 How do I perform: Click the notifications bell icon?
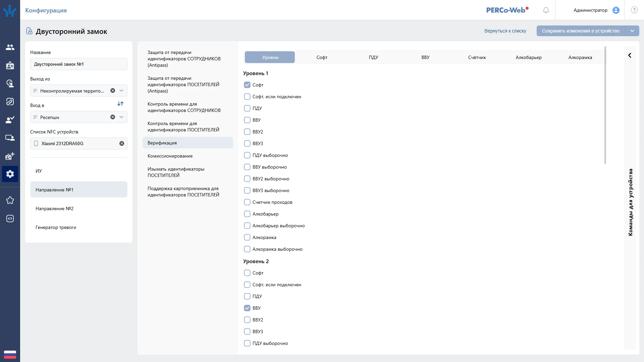[546, 10]
